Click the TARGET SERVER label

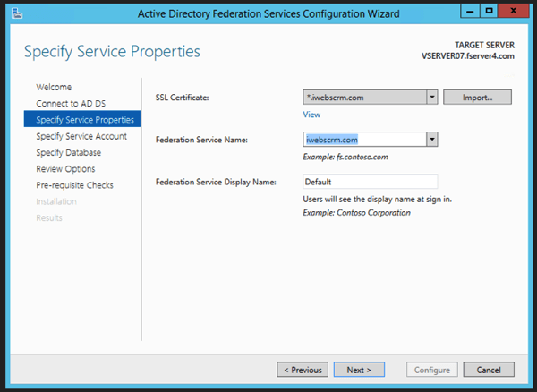pos(484,45)
